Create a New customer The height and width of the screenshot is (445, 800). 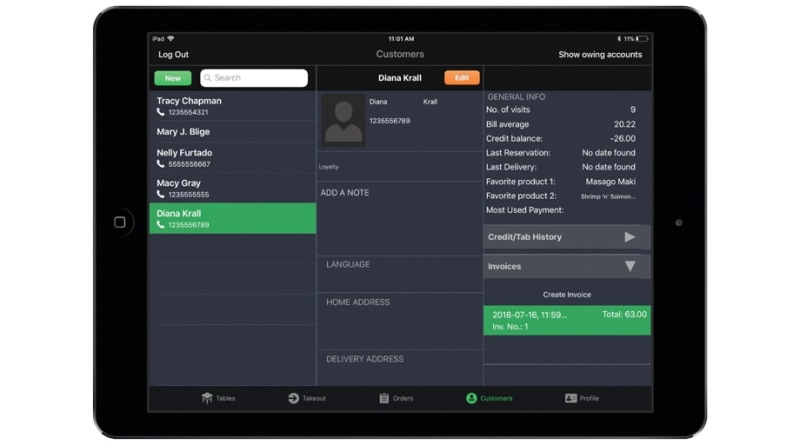tap(173, 78)
